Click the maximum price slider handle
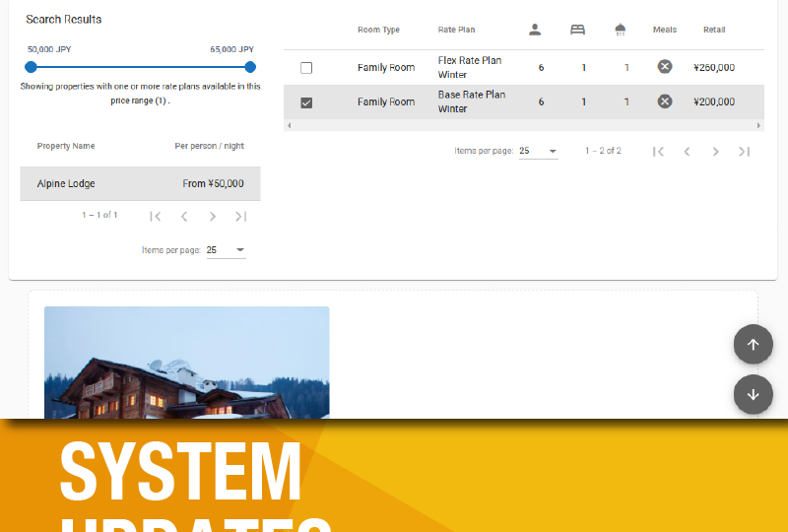The height and width of the screenshot is (532, 788). (250, 67)
